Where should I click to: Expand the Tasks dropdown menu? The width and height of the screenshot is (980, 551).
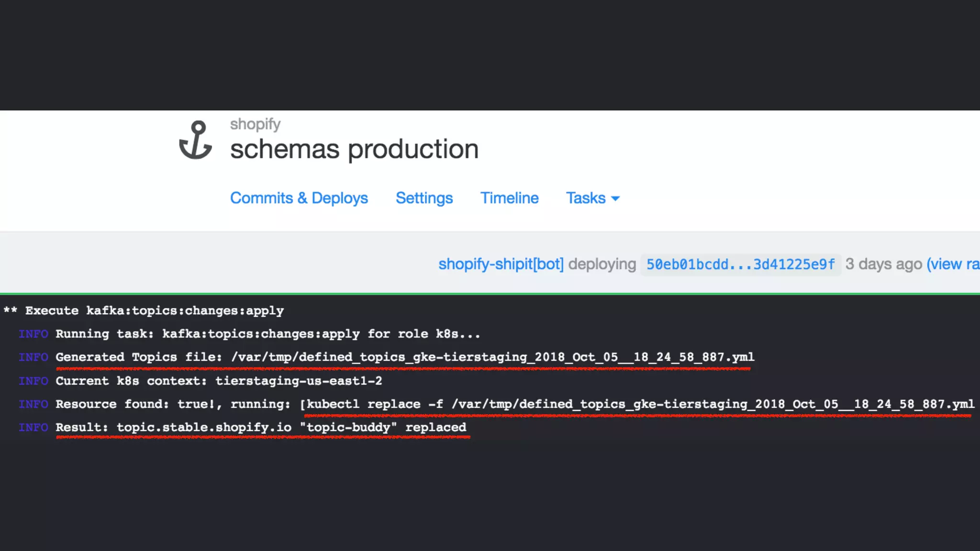(592, 198)
